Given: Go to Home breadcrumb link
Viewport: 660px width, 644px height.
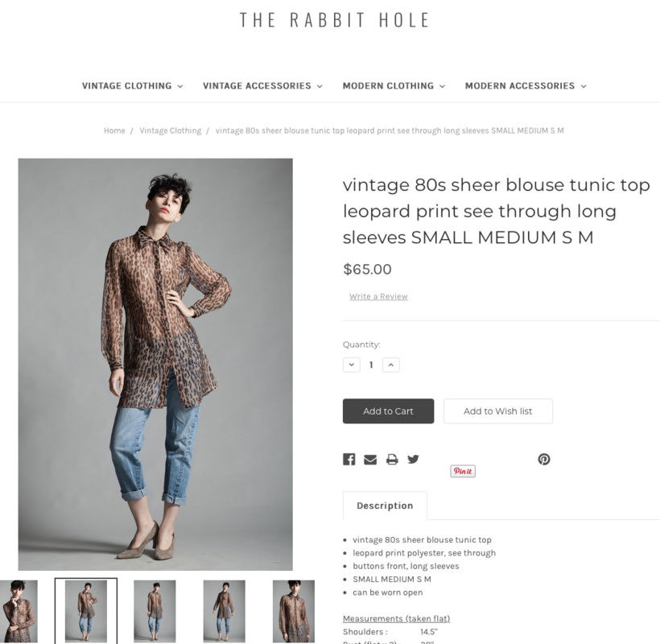Looking at the screenshot, I should tap(114, 130).
